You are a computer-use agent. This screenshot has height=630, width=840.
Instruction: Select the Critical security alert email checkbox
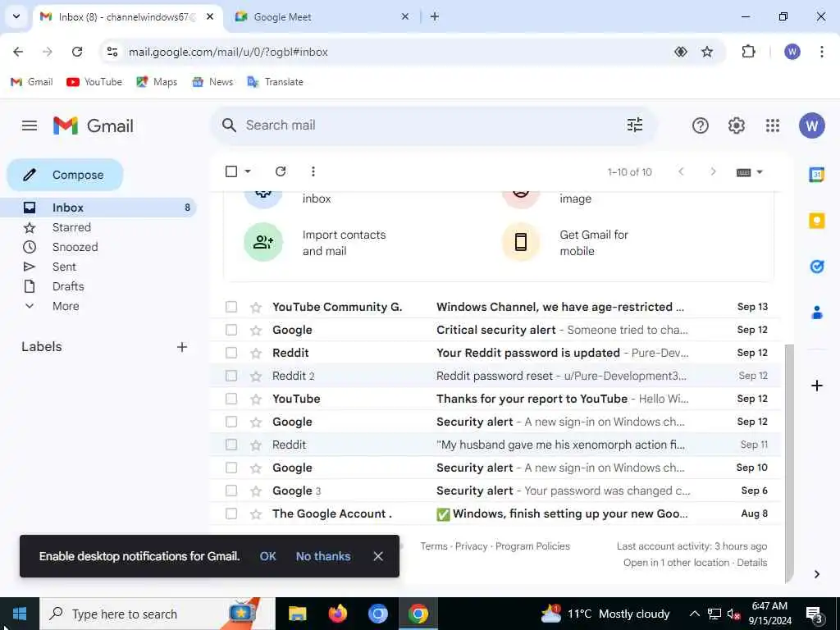pyautogui.click(x=231, y=330)
